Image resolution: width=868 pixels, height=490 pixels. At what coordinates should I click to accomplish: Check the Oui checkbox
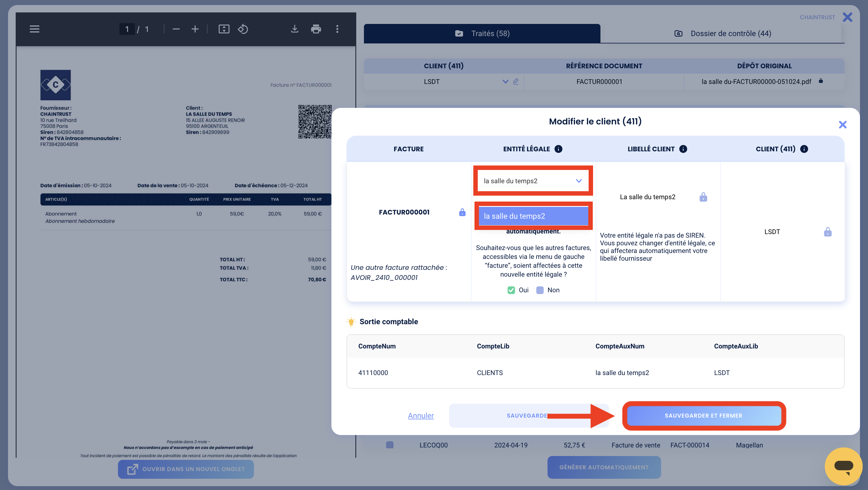(511, 290)
